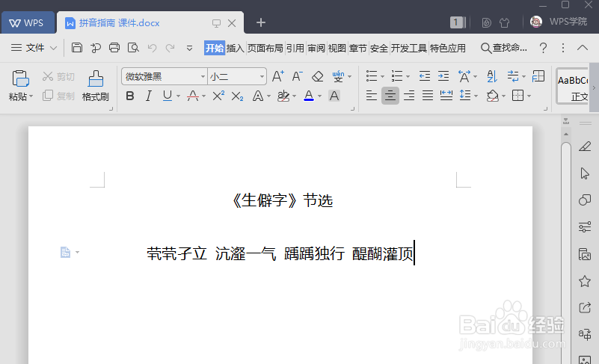Click the Pinyin Guide (wén) icon
Viewport: 599px width, 364px height.
pos(338,76)
